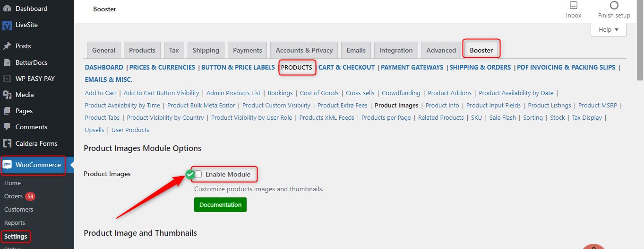The image size is (644, 249).
Task: Open the Add to Cart module link
Action: (101, 93)
